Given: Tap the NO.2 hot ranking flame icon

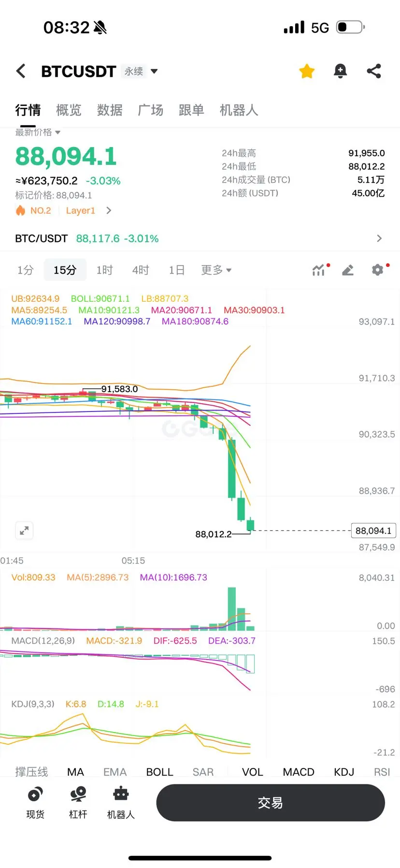Looking at the screenshot, I should coord(20,210).
